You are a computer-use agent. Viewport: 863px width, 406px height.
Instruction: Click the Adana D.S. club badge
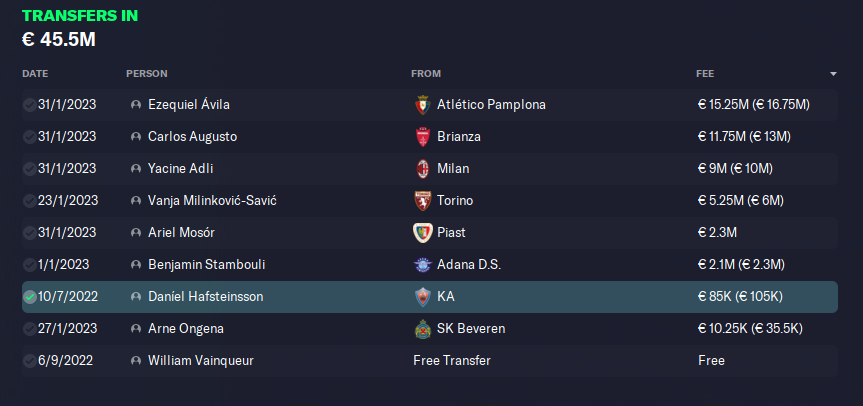(x=421, y=265)
